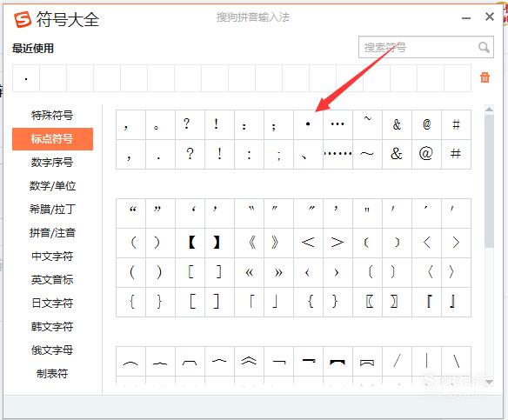This screenshot has height=420, width=508.
Task: Insert the wide tilde ～ in second row
Action: (367, 154)
